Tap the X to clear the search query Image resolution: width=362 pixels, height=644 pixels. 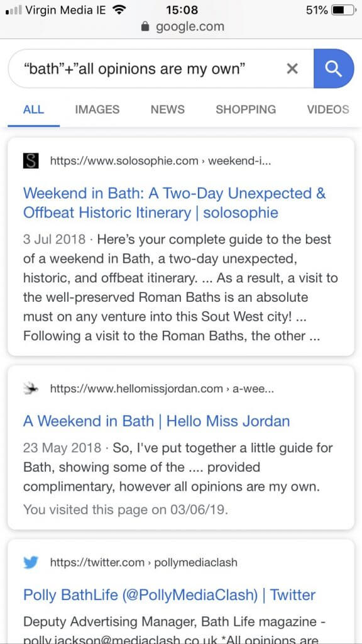point(292,69)
